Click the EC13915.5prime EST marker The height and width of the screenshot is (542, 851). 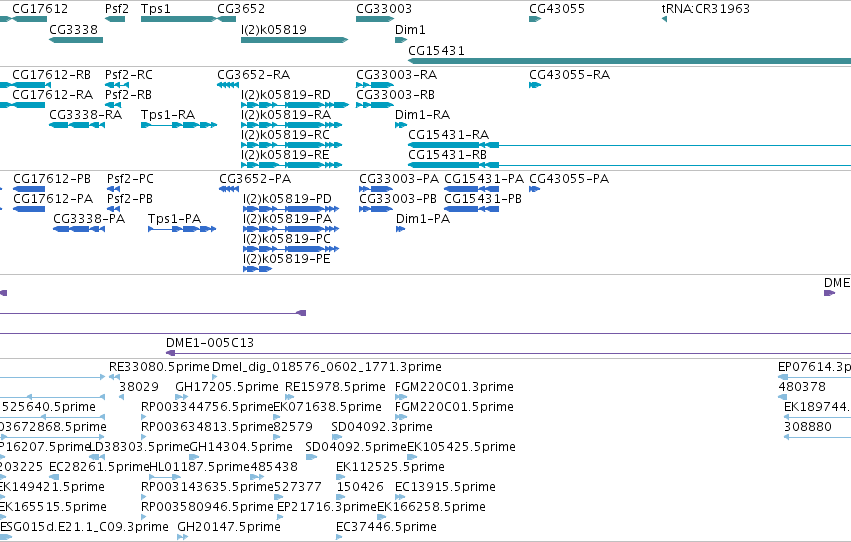click(x=399, y=497)
